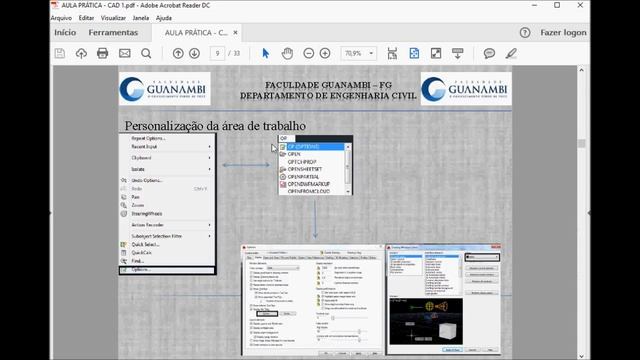This screenshot has height=360, width=640.
Task: Zoom in with the plus icon
Action: [325, 53]
